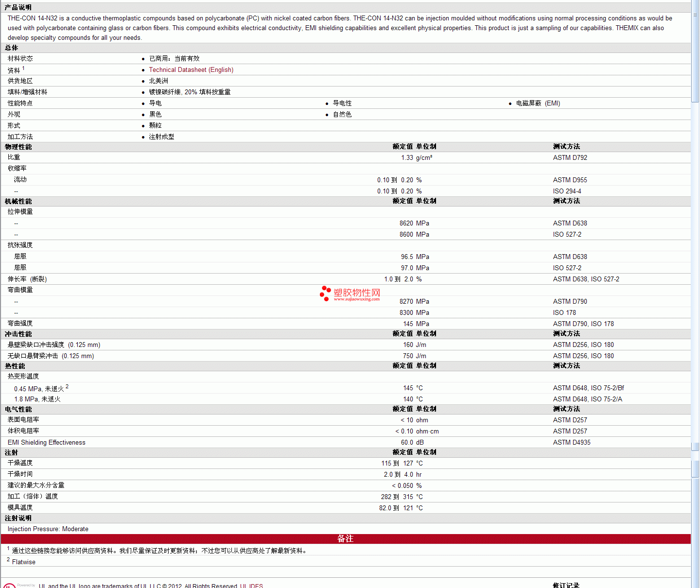Click the red dots watermark logo

(x=325, y=293)
